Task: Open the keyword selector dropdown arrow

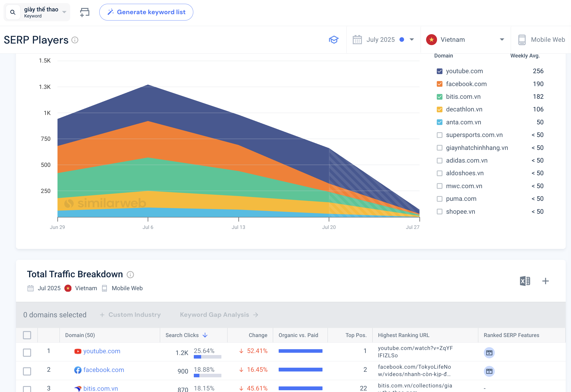Action: 64,12
